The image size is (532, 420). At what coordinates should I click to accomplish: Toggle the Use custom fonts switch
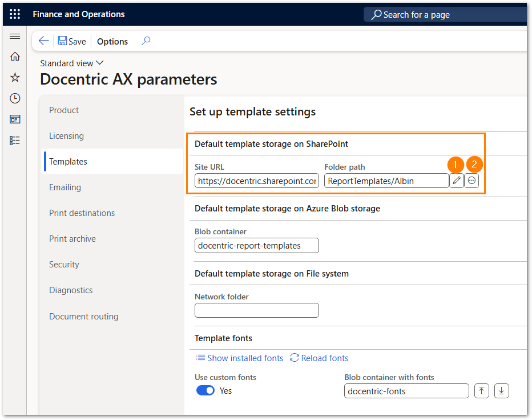click(205, 391)
